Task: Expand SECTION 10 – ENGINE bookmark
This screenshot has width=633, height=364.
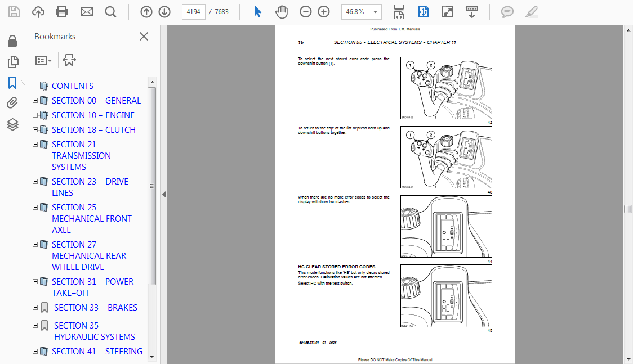Action: click(35, 115)
